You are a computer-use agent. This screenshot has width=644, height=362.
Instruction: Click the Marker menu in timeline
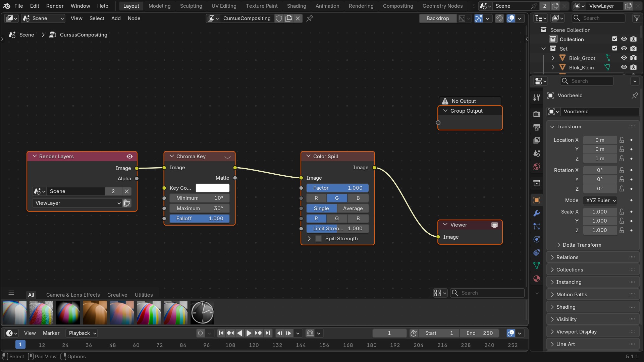[51, 333]
